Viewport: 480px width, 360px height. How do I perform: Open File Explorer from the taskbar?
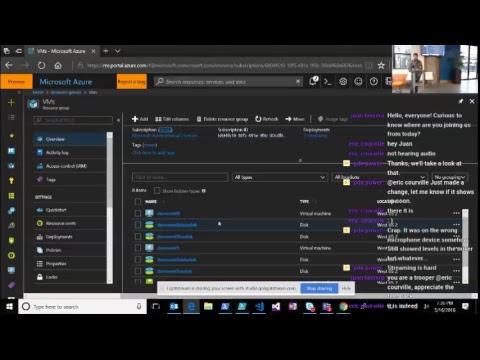point(208,306)
